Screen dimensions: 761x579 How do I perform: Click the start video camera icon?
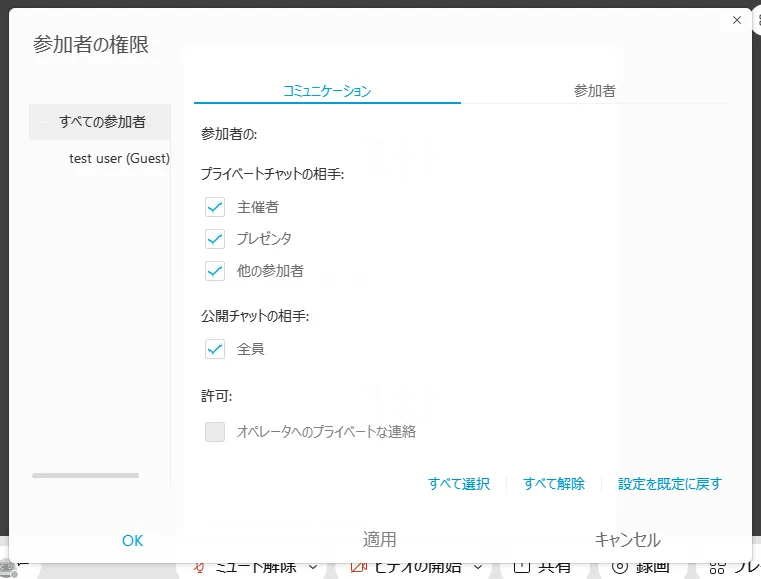tap(359, 567)
